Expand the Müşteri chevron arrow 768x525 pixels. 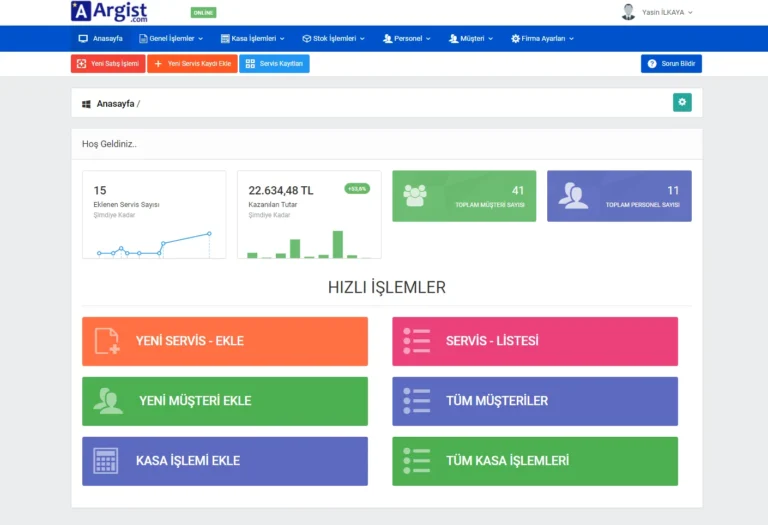[x=490, y=39]
